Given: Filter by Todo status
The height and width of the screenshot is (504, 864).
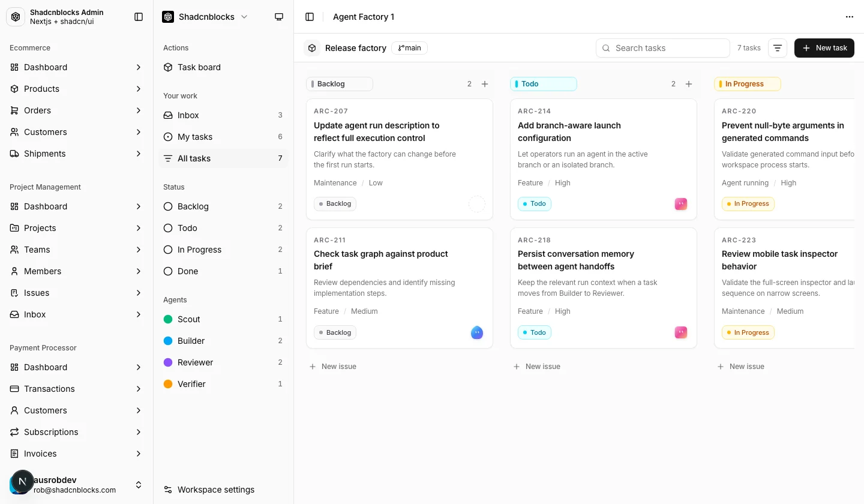Looking at the screenshot, I should point(223,228).
